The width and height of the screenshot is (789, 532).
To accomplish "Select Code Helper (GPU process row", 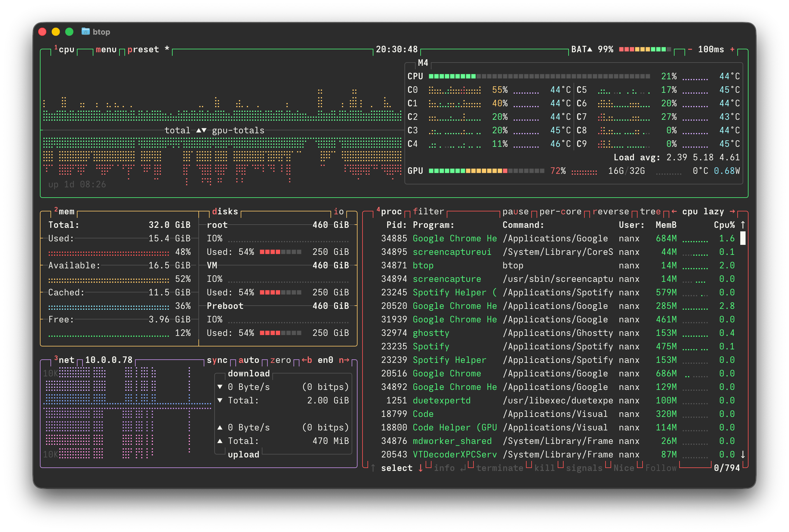I will tap(558, 427).
